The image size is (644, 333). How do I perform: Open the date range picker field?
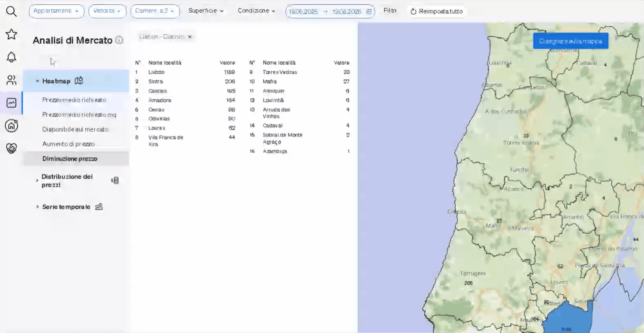[x=330, y=11]
